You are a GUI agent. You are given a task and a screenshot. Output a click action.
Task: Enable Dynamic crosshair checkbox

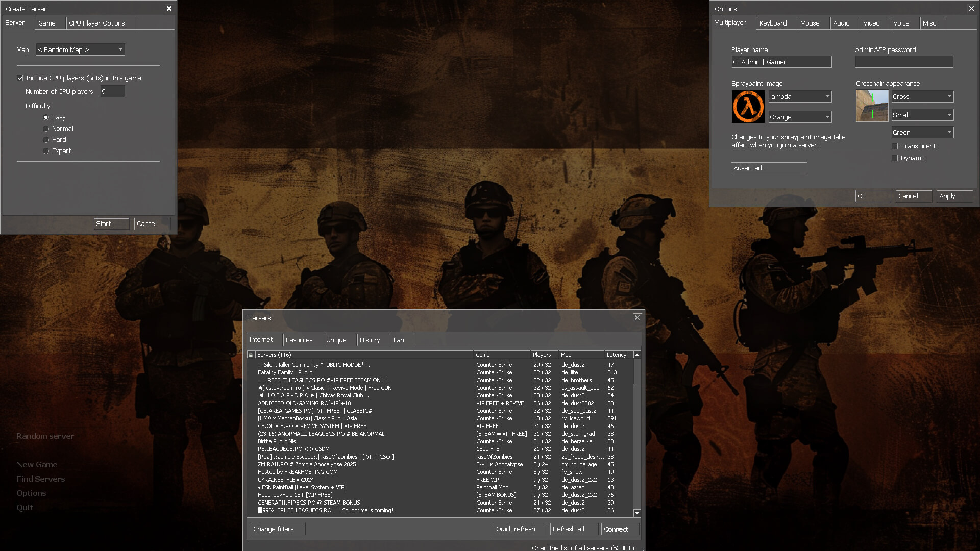894,158
